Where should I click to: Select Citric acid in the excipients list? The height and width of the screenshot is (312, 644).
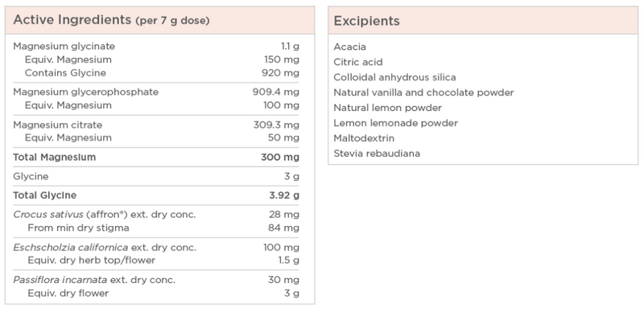358,62
